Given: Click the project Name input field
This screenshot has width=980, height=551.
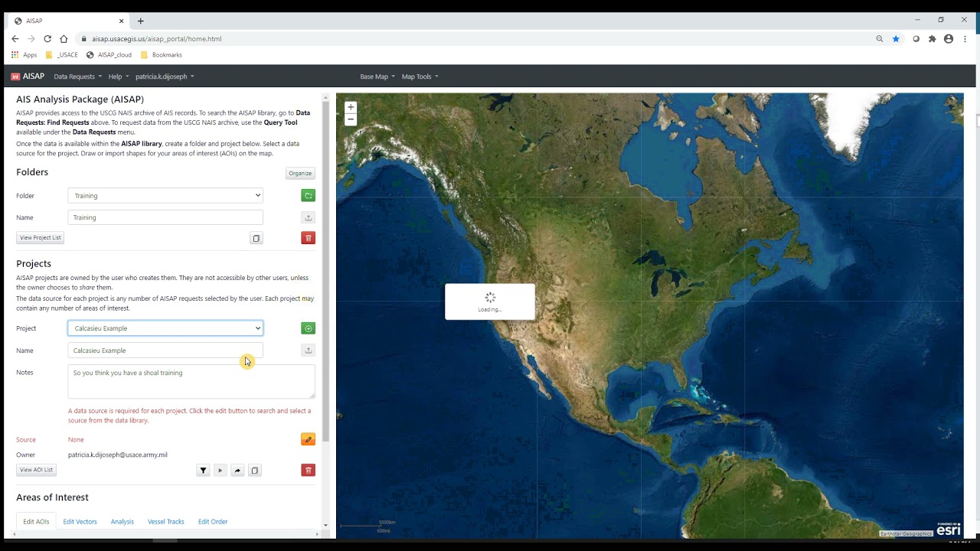Looking at the screenshot, I should 165,350.
